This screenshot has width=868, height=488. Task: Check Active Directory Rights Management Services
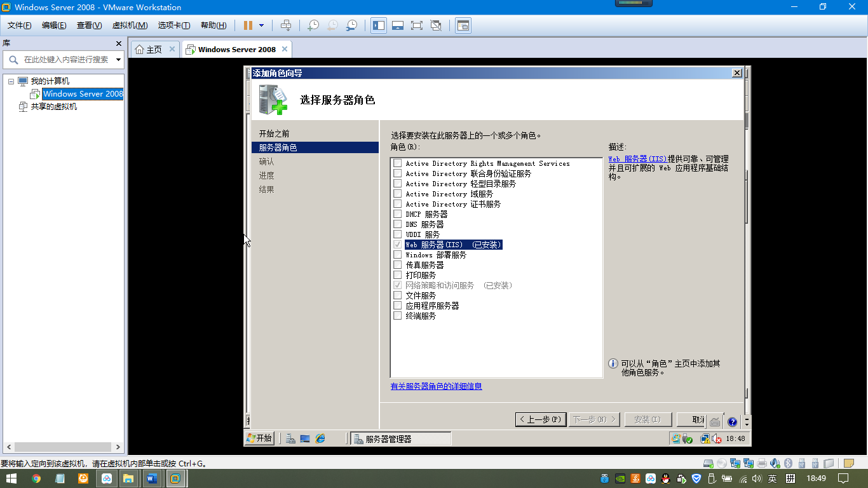tap(398, 163)
